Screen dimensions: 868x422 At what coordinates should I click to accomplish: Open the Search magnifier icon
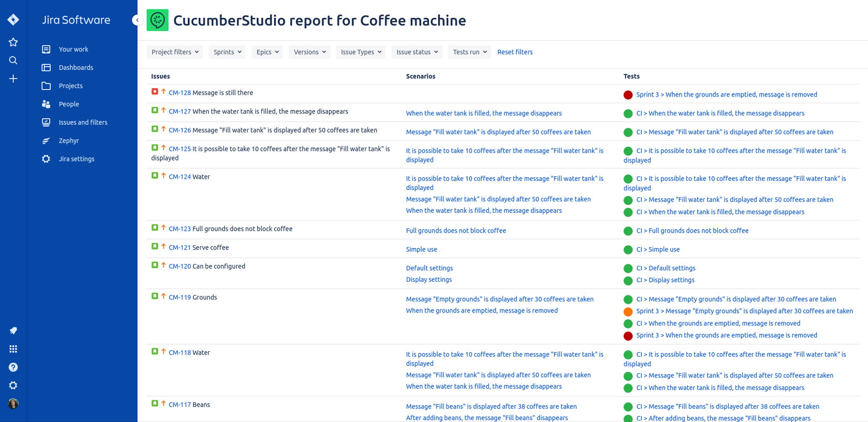pos(13,60)
